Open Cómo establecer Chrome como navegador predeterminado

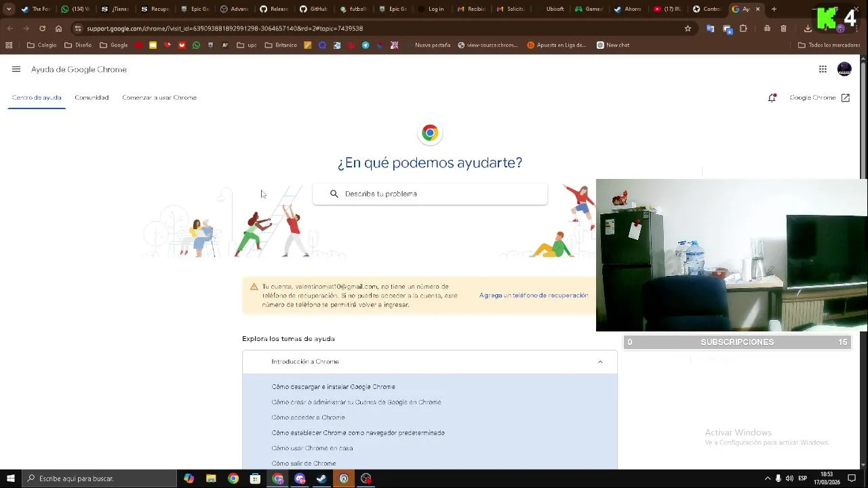pyautogui.click(x=358, y=433)
